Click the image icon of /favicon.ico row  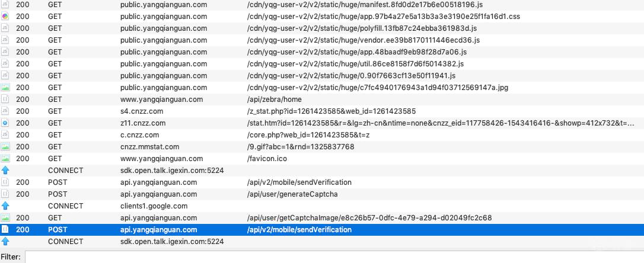[5, 158]
